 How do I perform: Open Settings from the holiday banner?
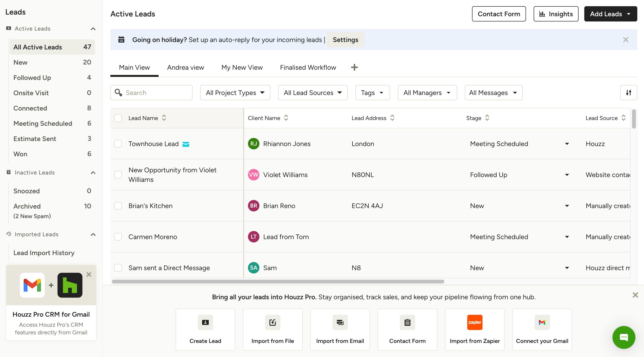click(x=345, y=40)
